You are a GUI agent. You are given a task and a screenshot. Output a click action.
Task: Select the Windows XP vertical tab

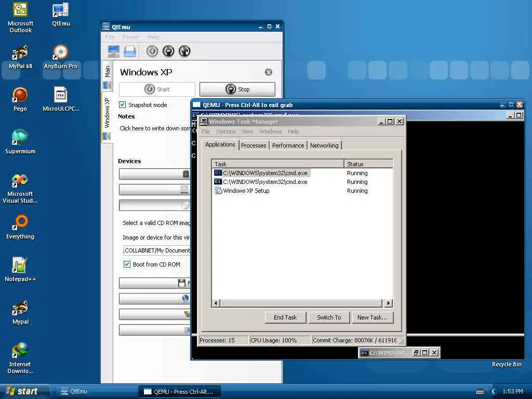(x=107, y=118)
